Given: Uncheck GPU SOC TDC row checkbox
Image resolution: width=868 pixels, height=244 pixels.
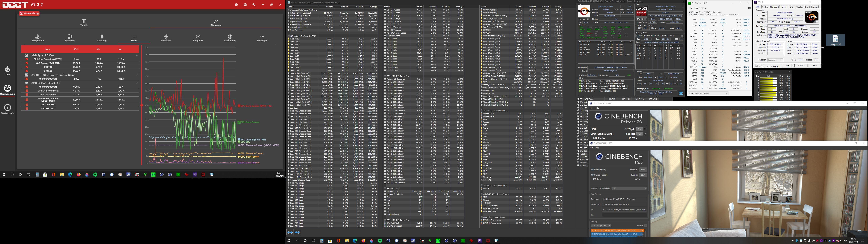Looking at the screenshot, I should point(27,108).
